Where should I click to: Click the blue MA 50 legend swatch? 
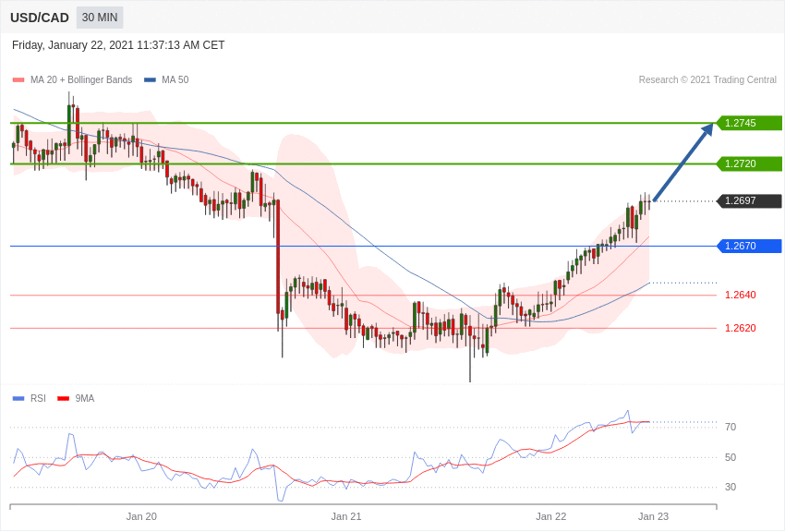(x=150, y=79)
